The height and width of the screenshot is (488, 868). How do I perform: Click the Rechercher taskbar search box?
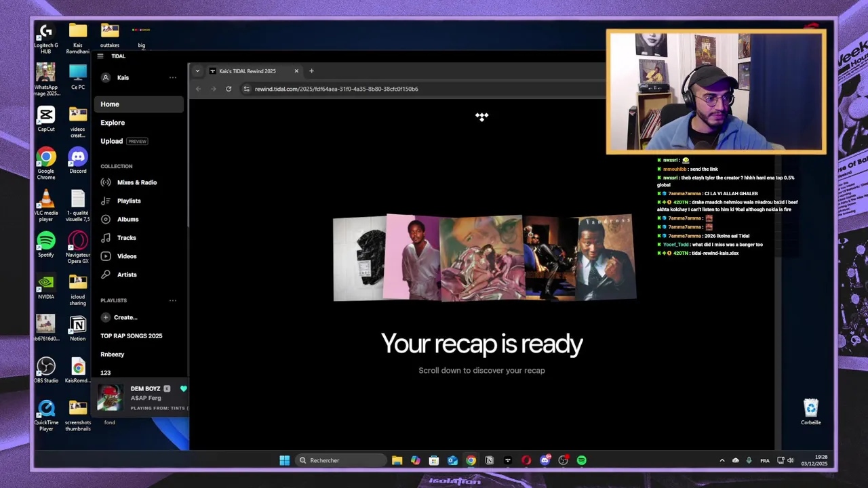[340, 461]
